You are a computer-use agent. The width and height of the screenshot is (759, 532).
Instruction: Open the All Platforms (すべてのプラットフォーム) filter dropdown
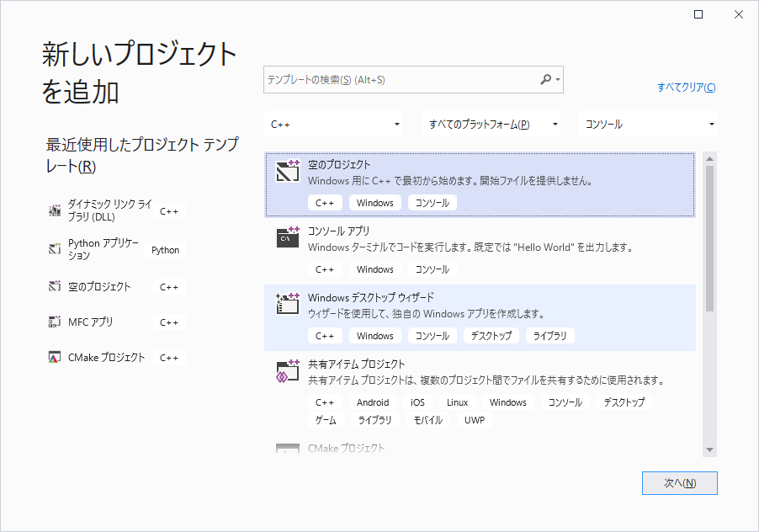[x=492, y=124]
